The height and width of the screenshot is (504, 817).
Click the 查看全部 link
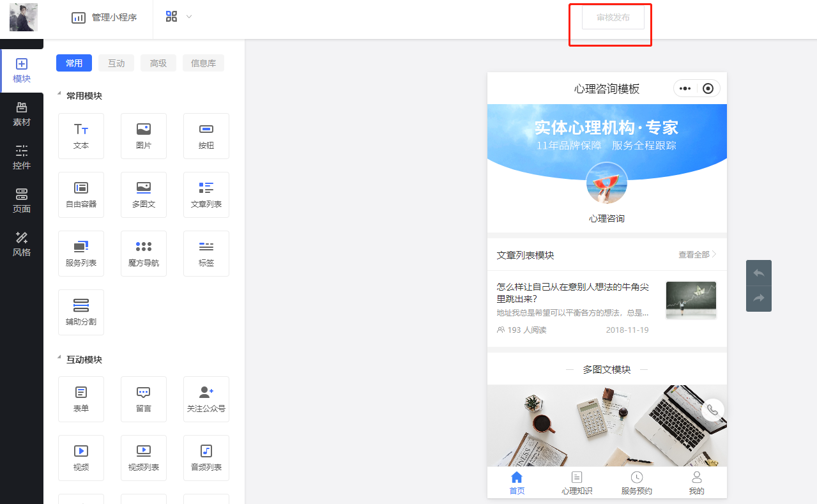(x=697, y=254)
